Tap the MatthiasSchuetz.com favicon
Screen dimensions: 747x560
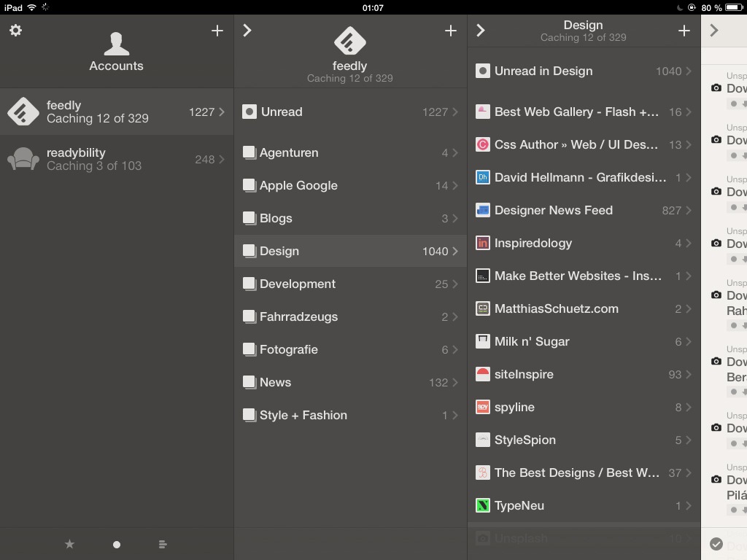[483, 308]
